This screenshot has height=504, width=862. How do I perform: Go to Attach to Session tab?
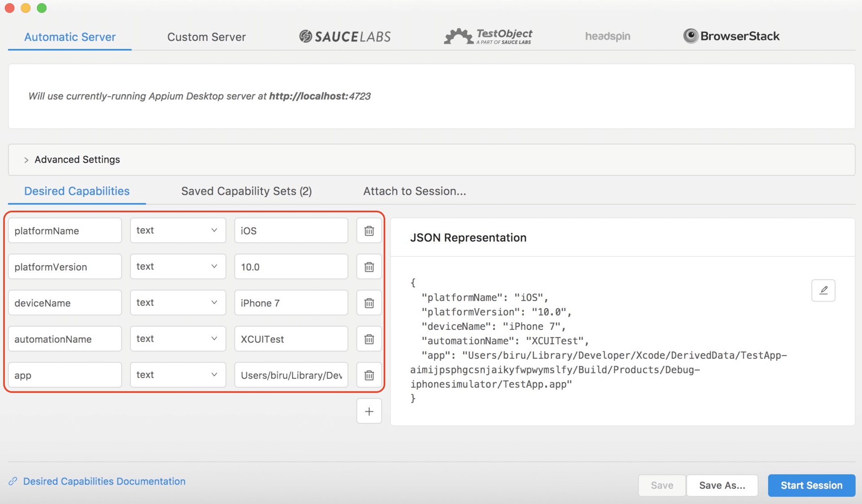414,191
